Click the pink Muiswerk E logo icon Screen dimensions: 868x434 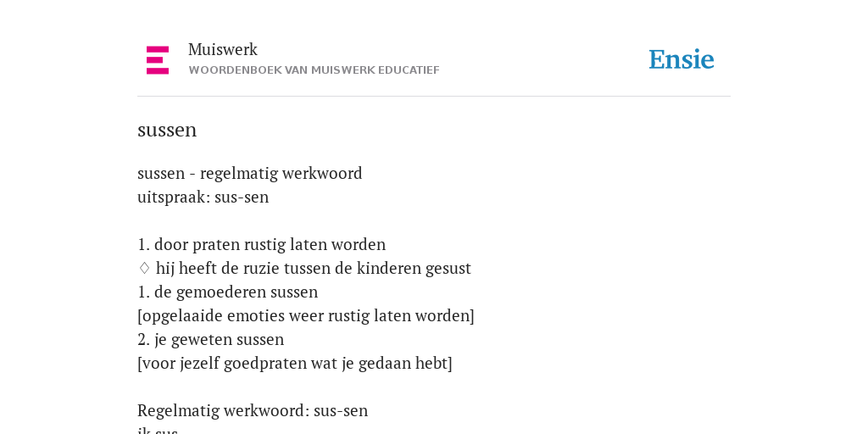coord(158,60)
